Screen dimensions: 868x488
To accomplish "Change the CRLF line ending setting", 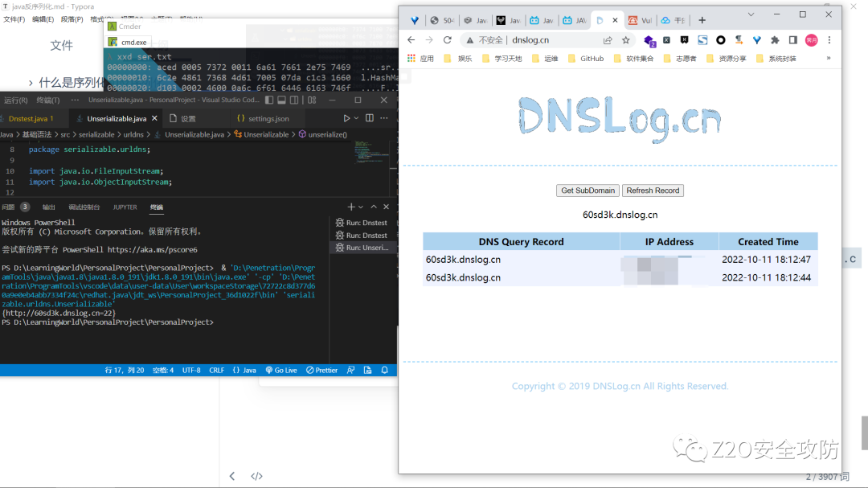I will coord(216,370).
